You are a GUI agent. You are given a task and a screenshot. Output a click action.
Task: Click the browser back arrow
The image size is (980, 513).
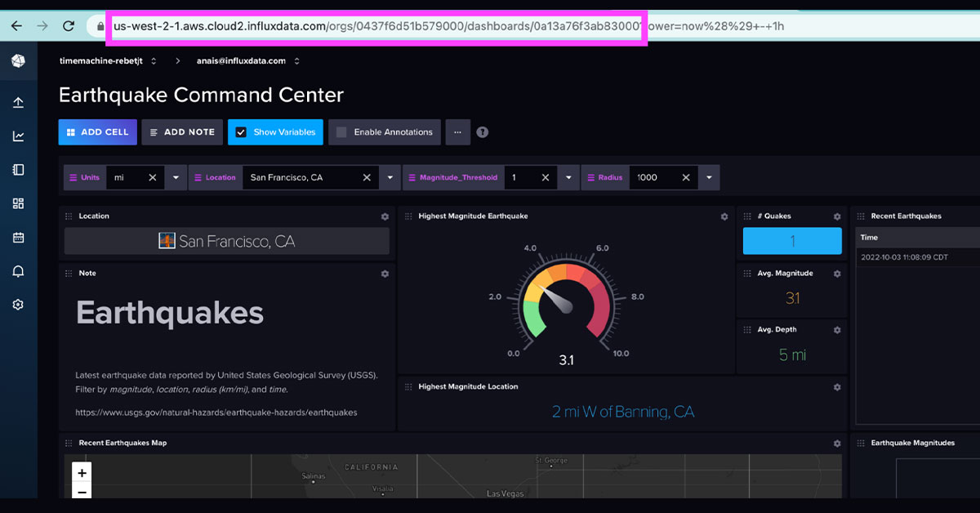[x=16, y=26]
